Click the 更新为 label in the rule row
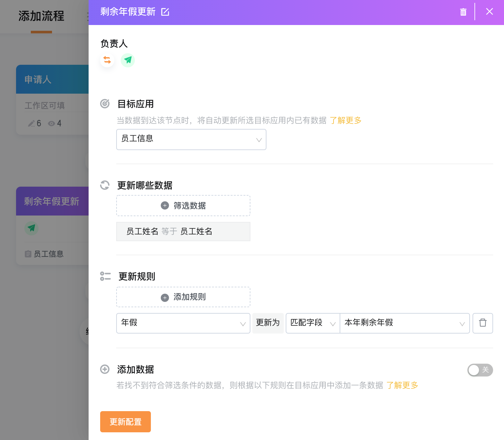This screenshot has width=504, height=440. 268,323
